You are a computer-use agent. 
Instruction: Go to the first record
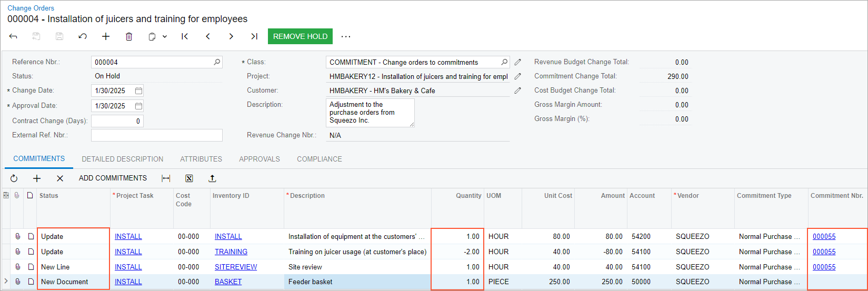coord(185,36)
